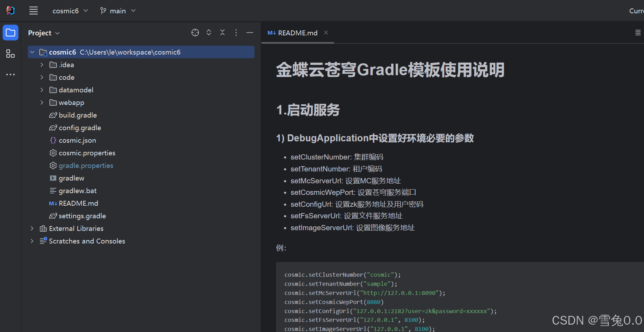Click the cosmic.properties gear icon
644x332 pixels.
pyautogui.click(x=53, y=153)
